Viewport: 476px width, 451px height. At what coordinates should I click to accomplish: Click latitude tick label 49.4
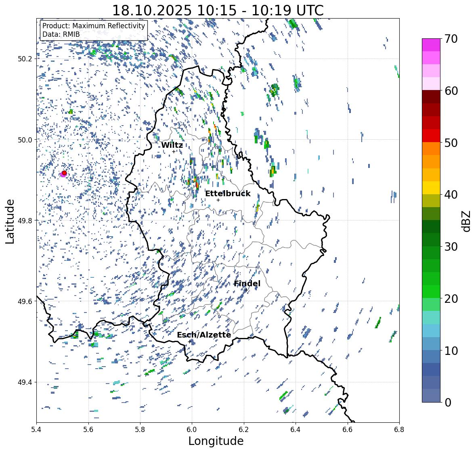click(25, 382)
